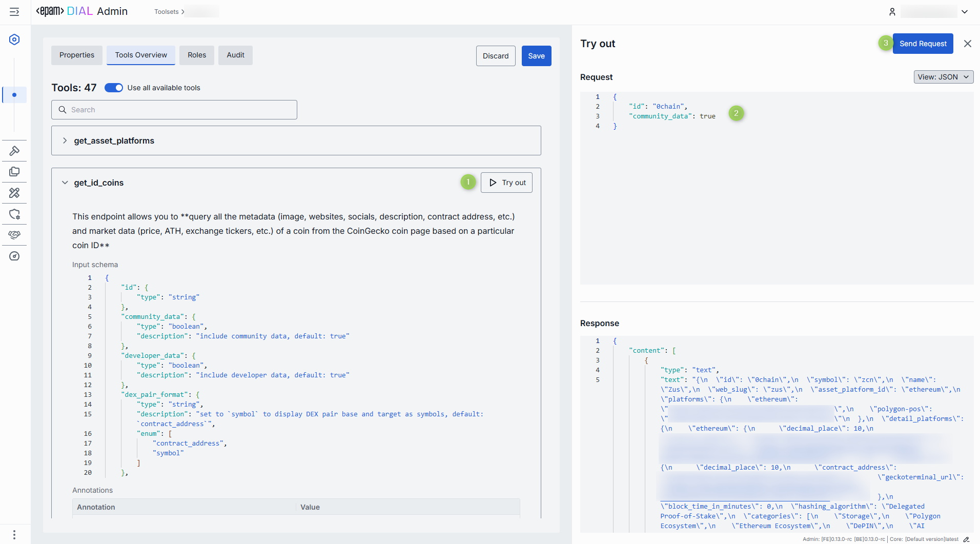Expand the sidebar navigation menu

pyautogui.click(x=14, y=12)
